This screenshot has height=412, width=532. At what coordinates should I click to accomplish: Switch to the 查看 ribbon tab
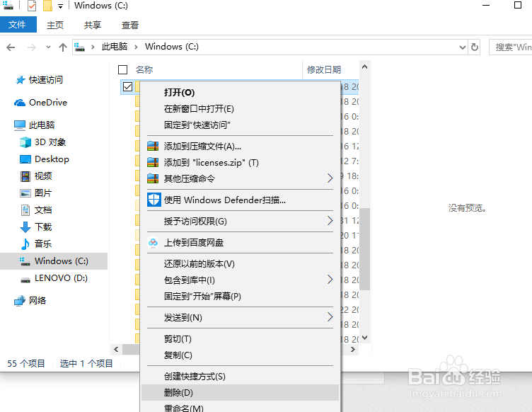tap(130, 25)
